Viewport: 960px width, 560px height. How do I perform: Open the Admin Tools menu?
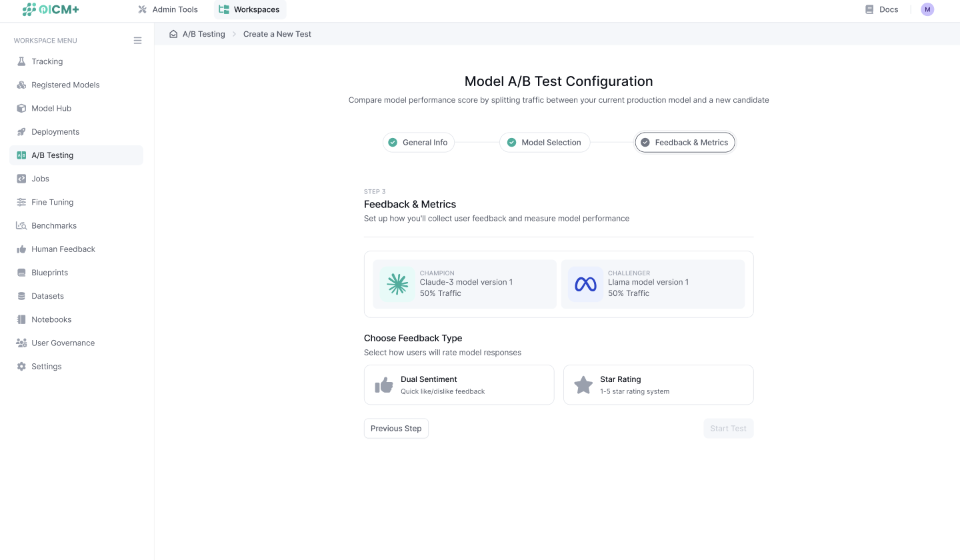pyautogui.click(x=167, y=9)
